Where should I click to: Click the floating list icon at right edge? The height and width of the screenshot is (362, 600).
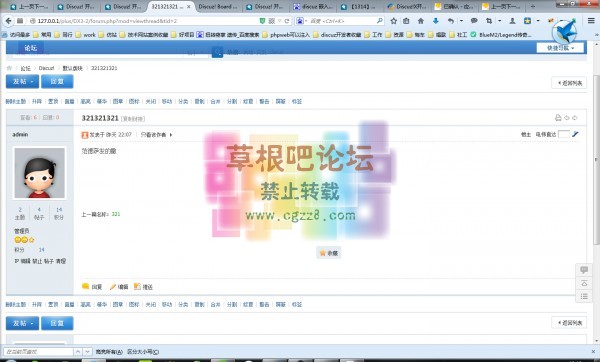[584, 296]
